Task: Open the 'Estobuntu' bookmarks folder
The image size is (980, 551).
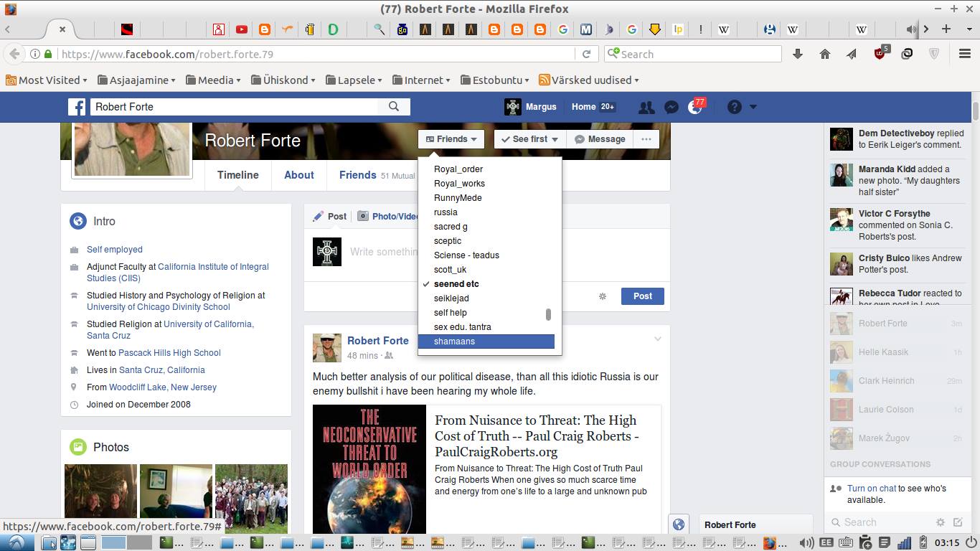Action: [496, 80]
